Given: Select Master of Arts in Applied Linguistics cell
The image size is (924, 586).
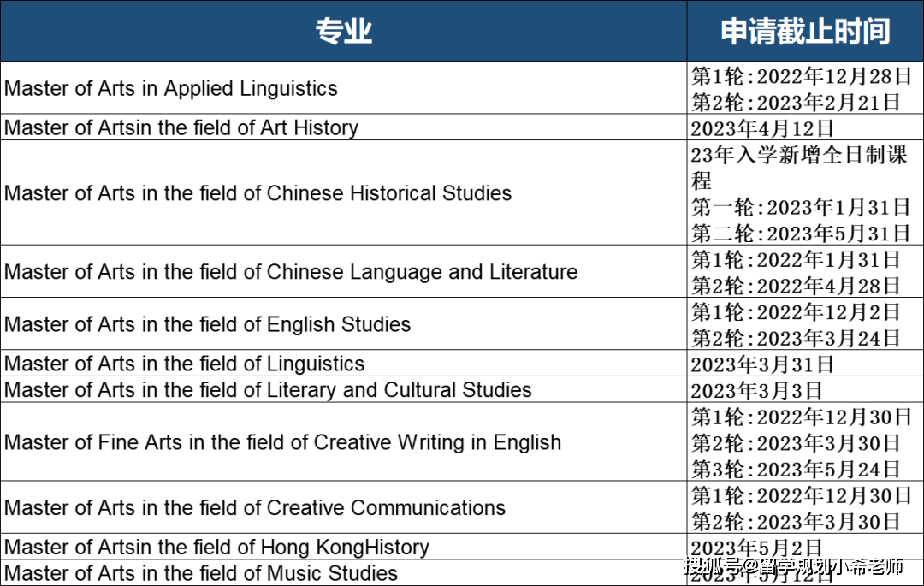Looking at the screenshot, I should 344,88.
